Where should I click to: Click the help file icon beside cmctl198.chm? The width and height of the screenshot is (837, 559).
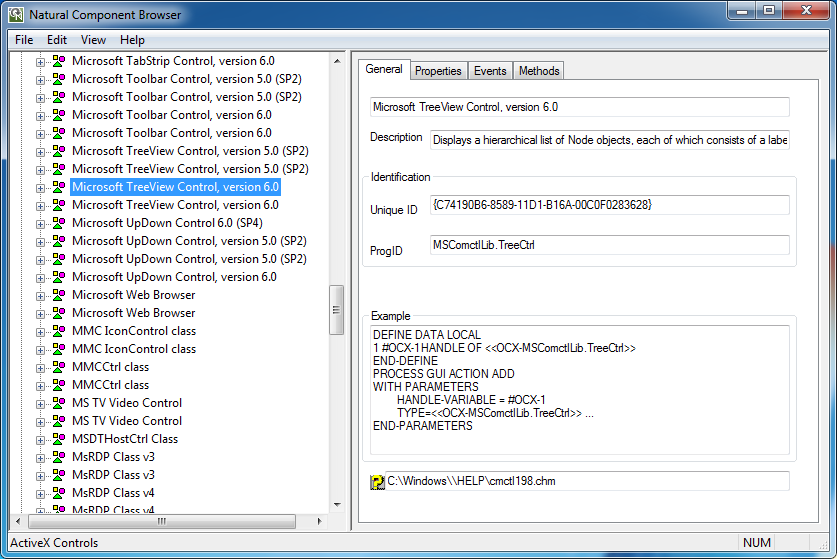pos(377,482)
